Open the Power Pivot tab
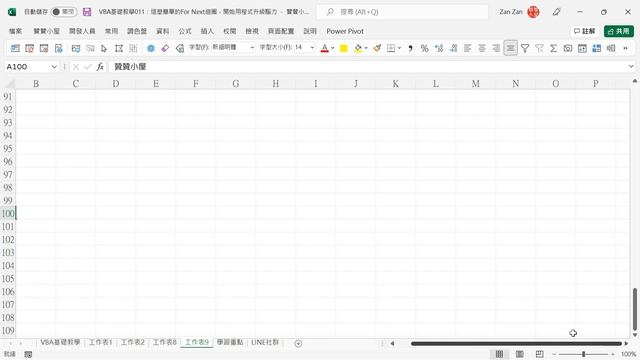This screenshot has height=360, width=640. [x=345, y=31]
